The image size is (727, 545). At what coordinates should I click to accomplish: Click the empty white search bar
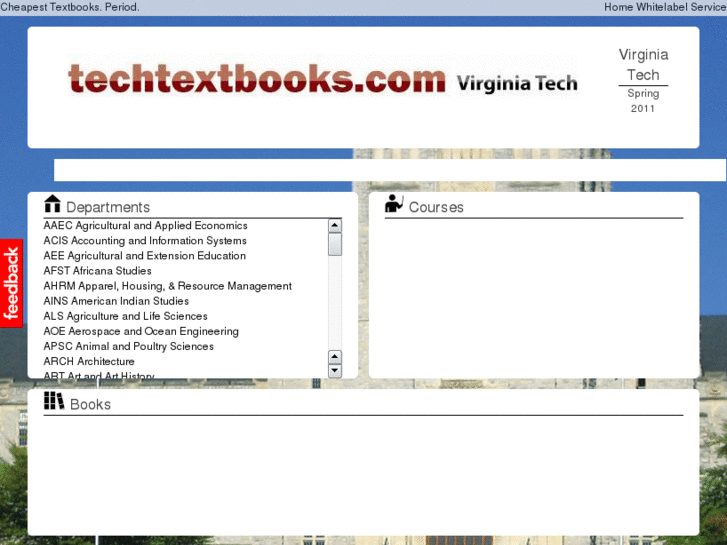tap(390, 170)
